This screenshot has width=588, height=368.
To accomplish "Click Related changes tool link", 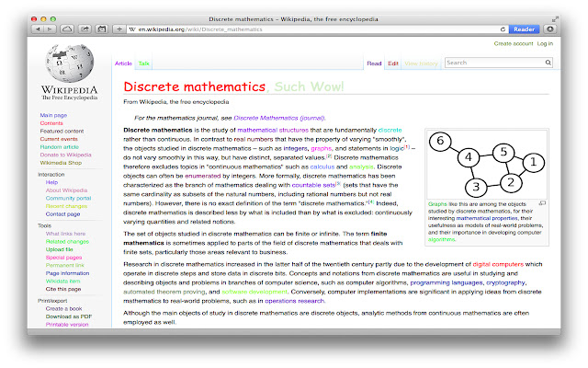I will coord(67,241).
